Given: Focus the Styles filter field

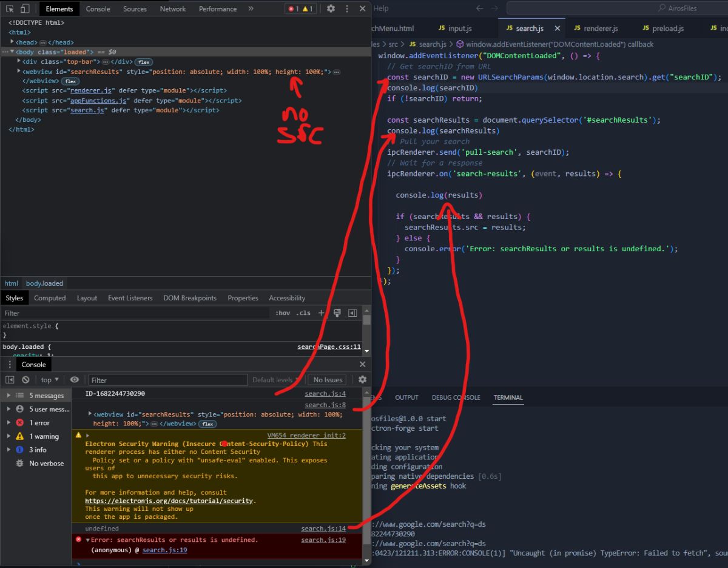Looking at the screenshot, I should [136, 313].
